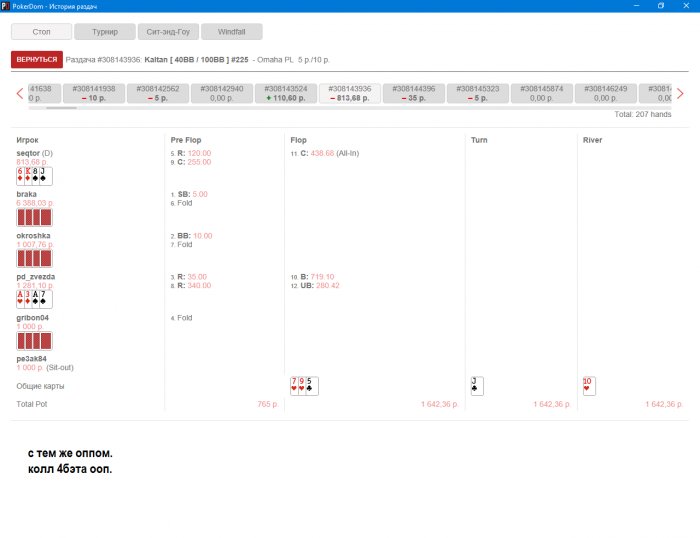Select hand #308141938 losing 10 р.
700x538 pixels.
tap(94, 93)
